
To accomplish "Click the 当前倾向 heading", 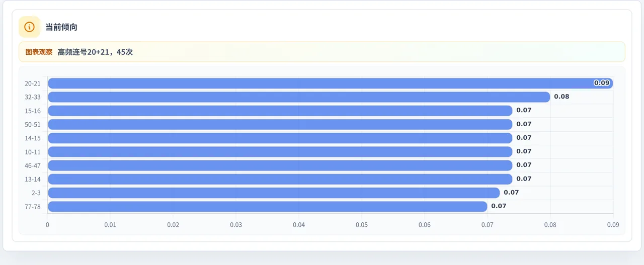I will click(x=61, y=27).
